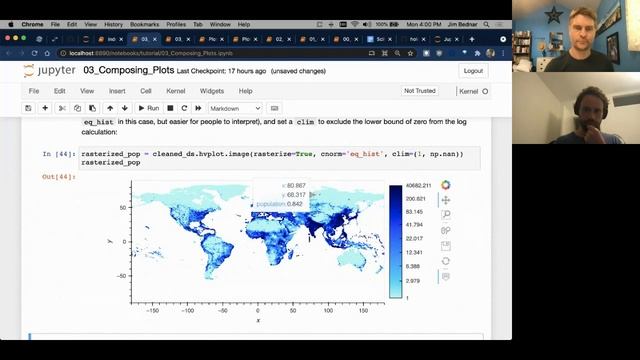Screen dimensions: 640x360
Task: Insert a cell below with plus icon
Action: [45, 108]
